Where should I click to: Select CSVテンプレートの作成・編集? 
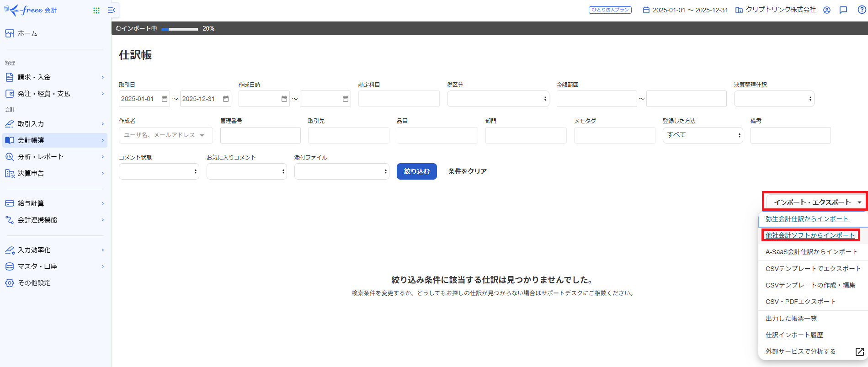click(810, 285)
